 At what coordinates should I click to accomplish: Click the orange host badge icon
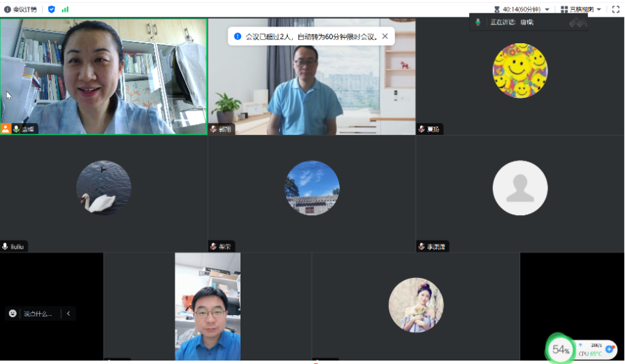click(x=6, y=129)
